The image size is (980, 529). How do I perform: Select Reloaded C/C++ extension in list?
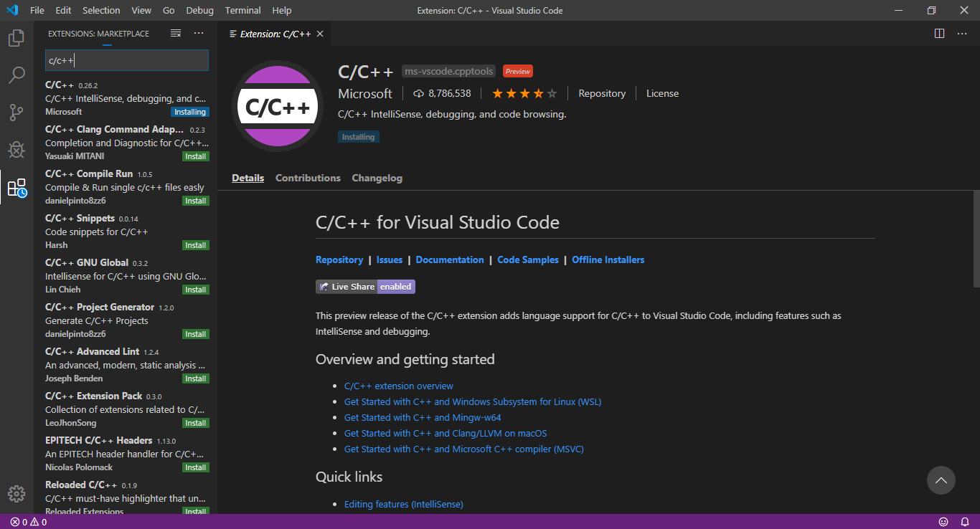click(126, 495)
